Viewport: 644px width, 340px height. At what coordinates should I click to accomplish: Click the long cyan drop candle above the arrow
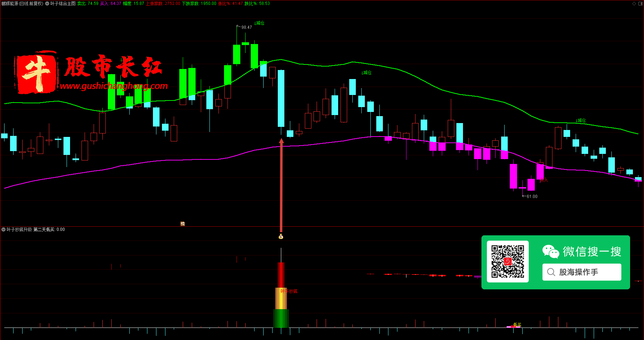[281, 98]
